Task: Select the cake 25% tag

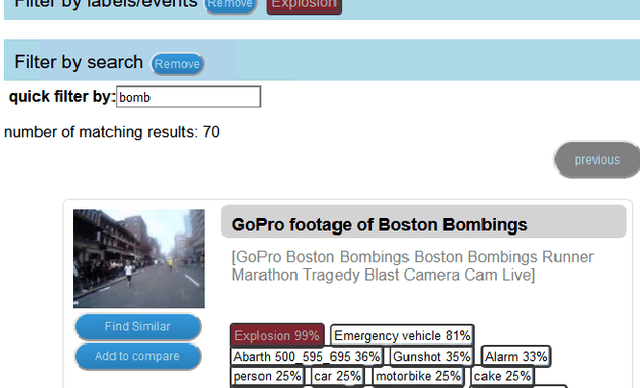Action: click(x=502, y=376)
